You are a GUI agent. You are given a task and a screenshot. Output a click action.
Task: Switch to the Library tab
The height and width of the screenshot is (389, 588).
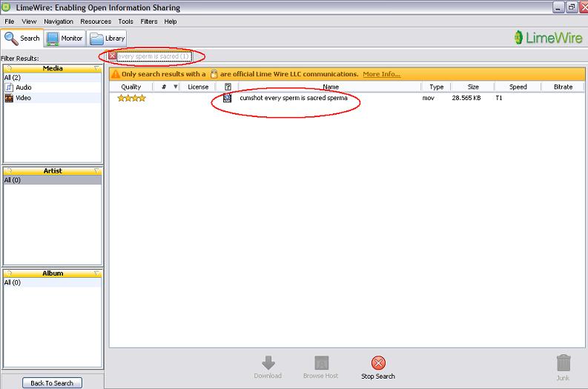[108, 39]
